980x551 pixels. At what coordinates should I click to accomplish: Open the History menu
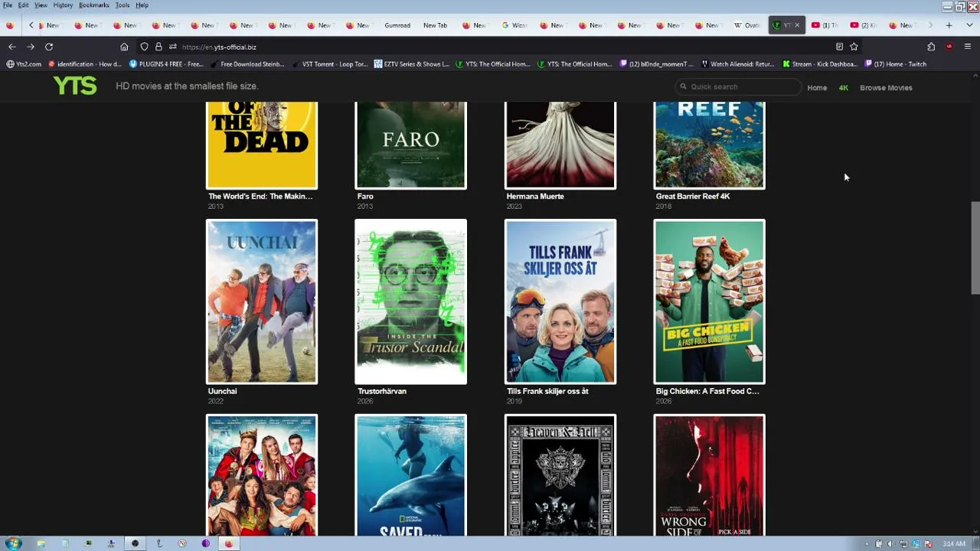63,5
